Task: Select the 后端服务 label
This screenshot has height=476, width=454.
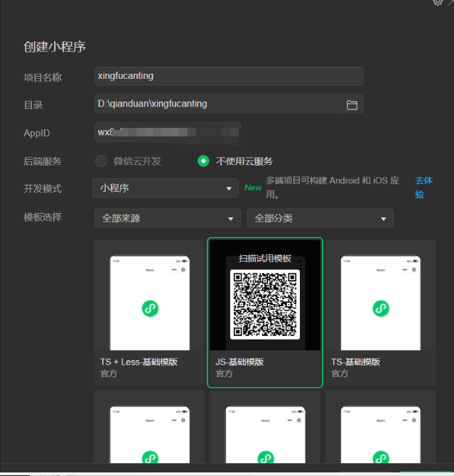Action: pyautogui.click(x=43, y=161)
